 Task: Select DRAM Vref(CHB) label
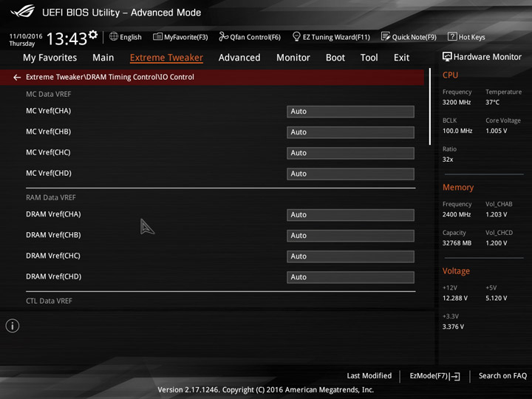pos(53,235)
